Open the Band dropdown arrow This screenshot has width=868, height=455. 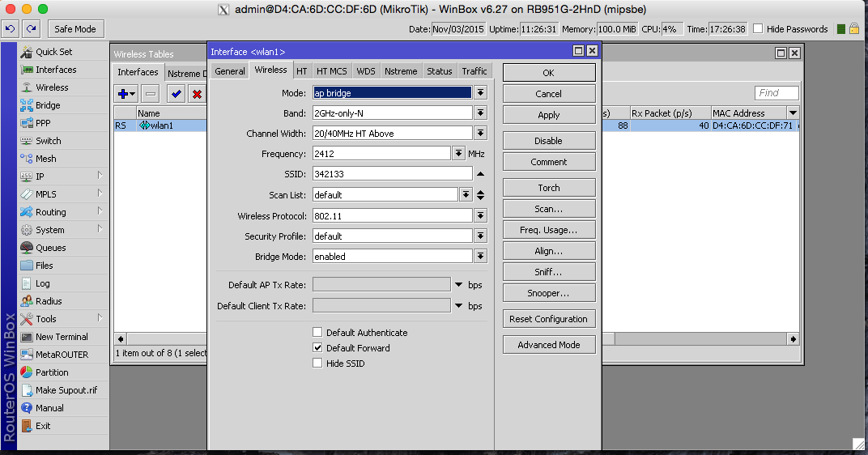[480, 113]
